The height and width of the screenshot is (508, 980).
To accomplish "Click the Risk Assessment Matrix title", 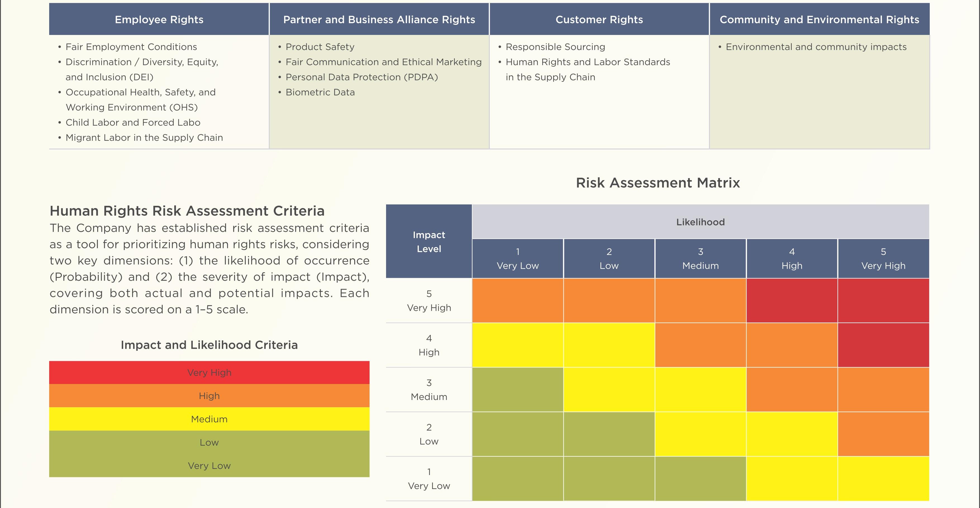I will coord(658,183).
